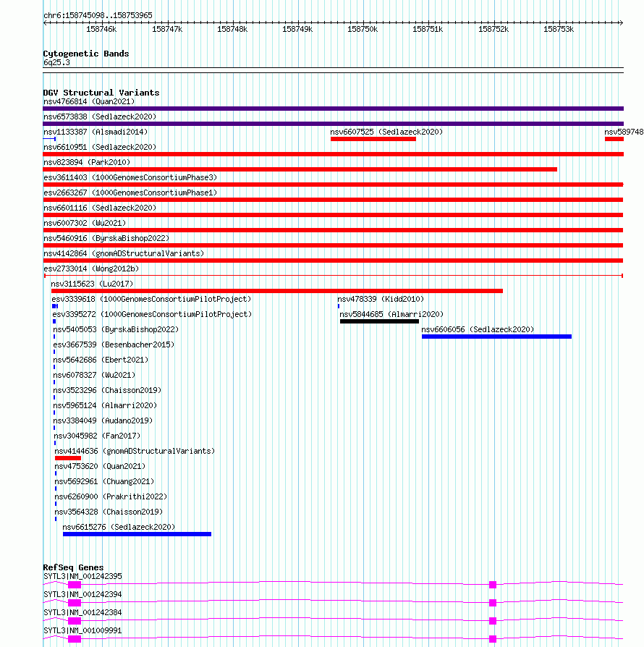Click esv3339618 (1000GenomesConsortiumPilotProject) label
Image resolution: width=644 pixels, height=647 pixels.
(x=151, y=299)
